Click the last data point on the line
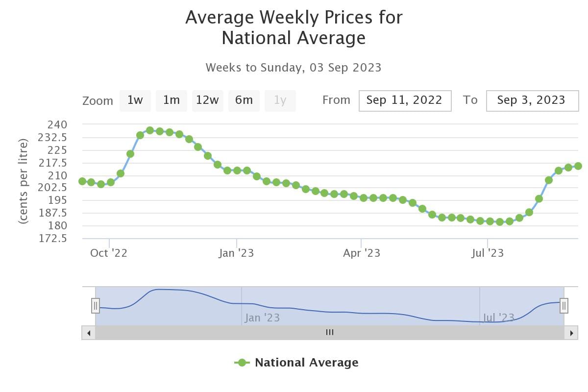588x392 pixels. [578, 166]
